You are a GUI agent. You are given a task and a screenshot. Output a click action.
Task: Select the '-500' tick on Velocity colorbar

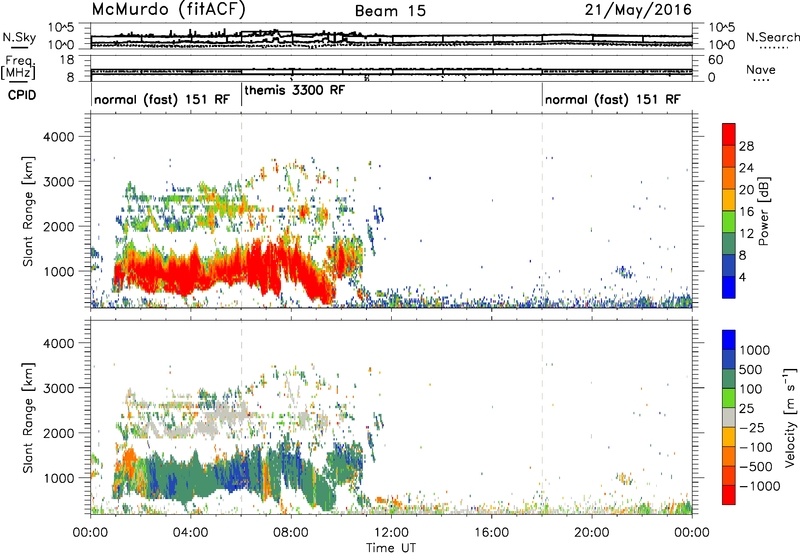[x=756, y=467]
